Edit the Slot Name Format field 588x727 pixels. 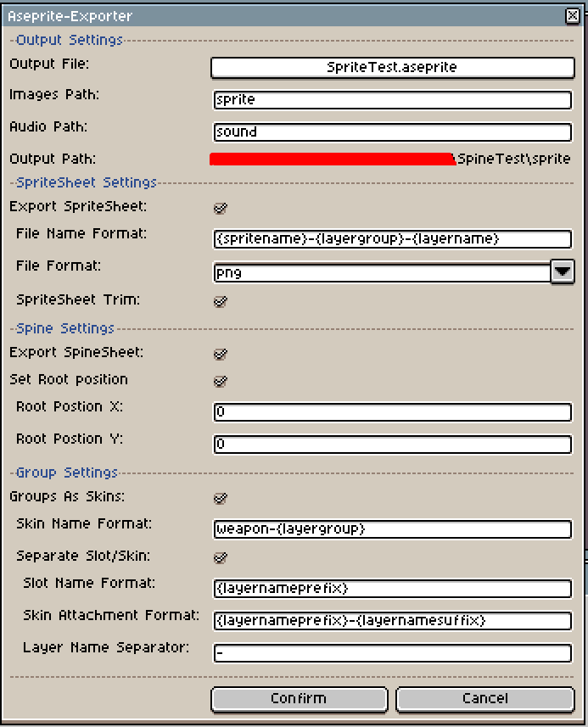coord(392,589)
